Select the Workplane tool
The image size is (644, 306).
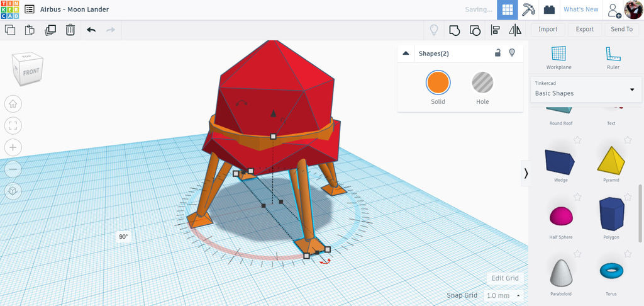558,57
